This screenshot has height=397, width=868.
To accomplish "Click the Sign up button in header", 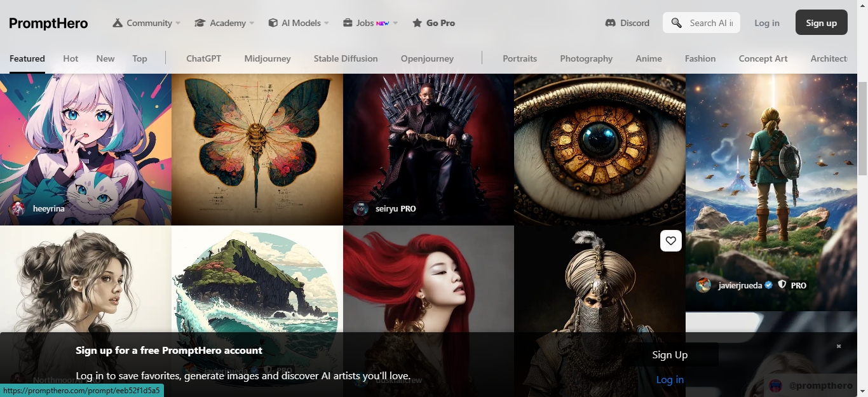I will (821, 23).
